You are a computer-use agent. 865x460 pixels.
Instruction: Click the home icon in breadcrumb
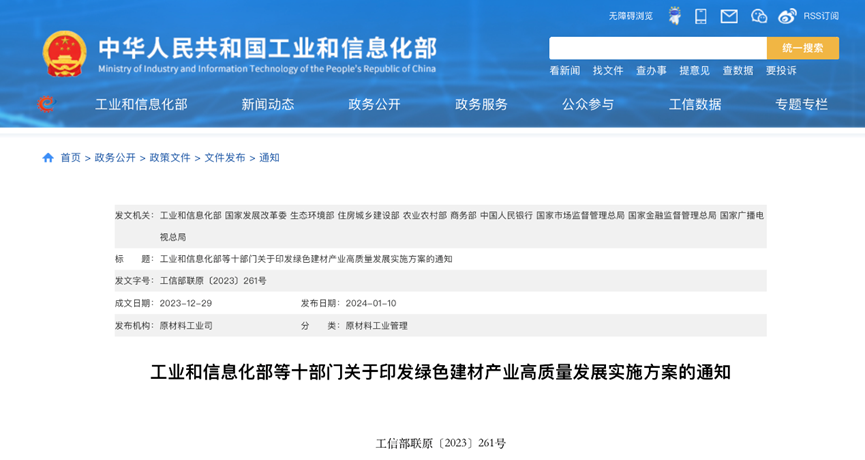(x=48, y=158)
